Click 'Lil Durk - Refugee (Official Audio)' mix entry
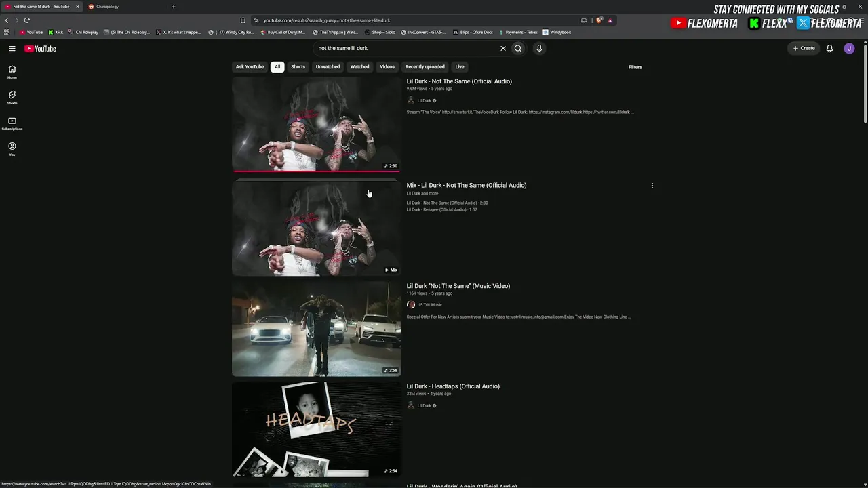 pos(441,209)
